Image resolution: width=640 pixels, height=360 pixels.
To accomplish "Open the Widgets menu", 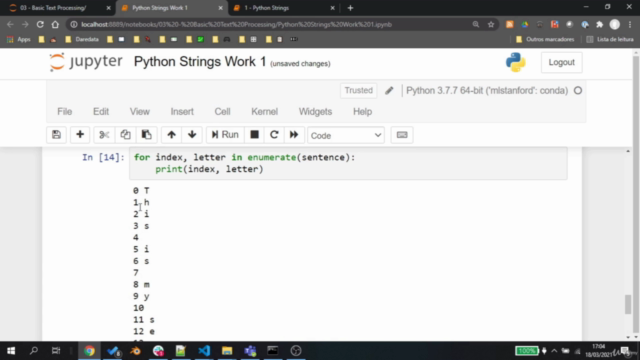I will (316, 111).
